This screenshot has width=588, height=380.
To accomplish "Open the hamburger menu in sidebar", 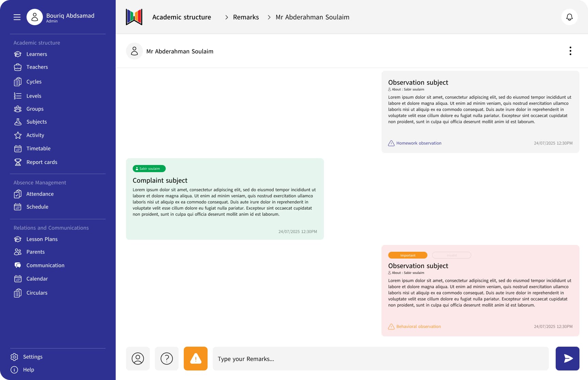I will click(17, 17).
